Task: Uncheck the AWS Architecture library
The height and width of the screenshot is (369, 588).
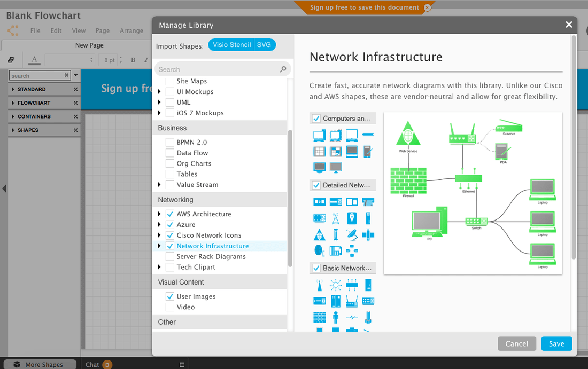Action: pyautogui.click(x=170, y=214)
